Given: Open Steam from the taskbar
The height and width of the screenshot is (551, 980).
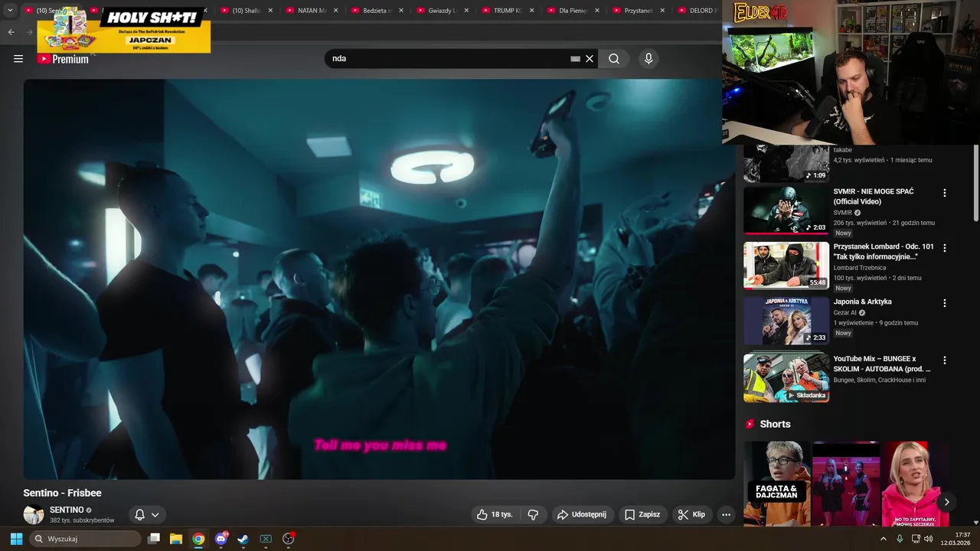Looking at the screenshot, I should (243, 539).
